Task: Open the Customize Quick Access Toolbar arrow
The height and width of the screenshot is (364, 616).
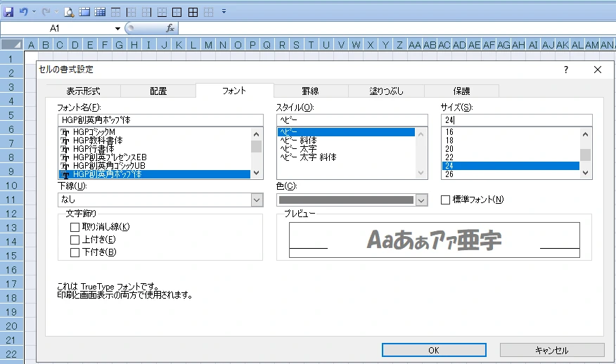Action: coord(224,12)
